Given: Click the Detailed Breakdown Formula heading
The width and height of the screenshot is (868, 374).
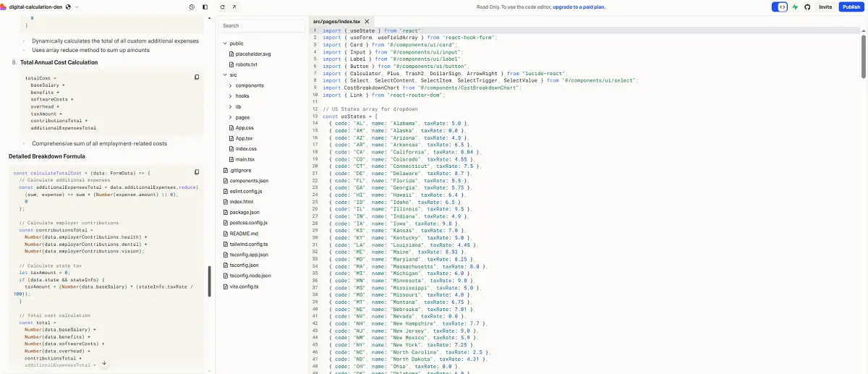Looking at the screenshot, I should click(x=47, y=156).
